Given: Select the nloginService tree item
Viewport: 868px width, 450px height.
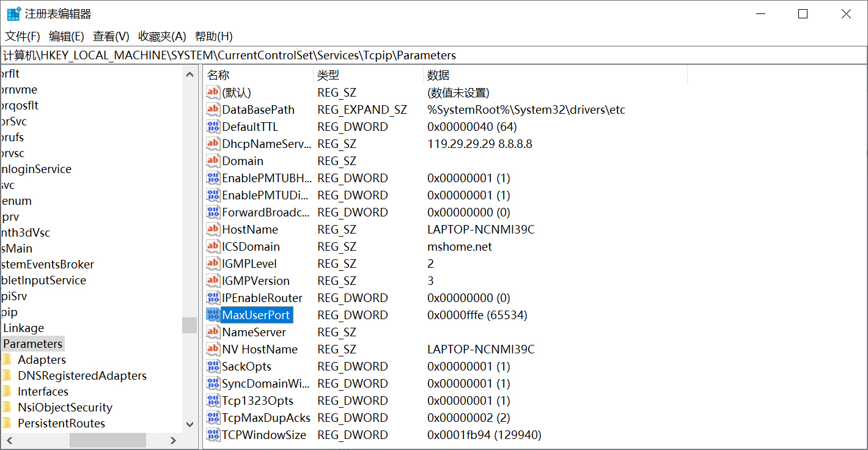Looking at the screenshot, I should click(35, 169).
